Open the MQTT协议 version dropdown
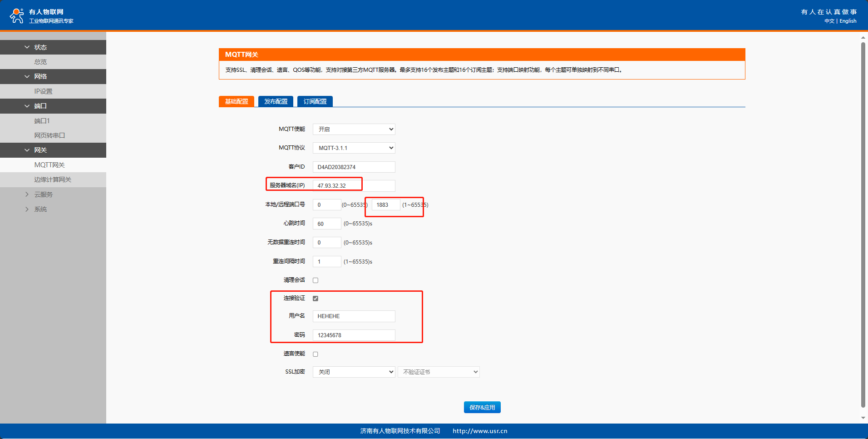The image size is (868, 439). pos(354,148)
